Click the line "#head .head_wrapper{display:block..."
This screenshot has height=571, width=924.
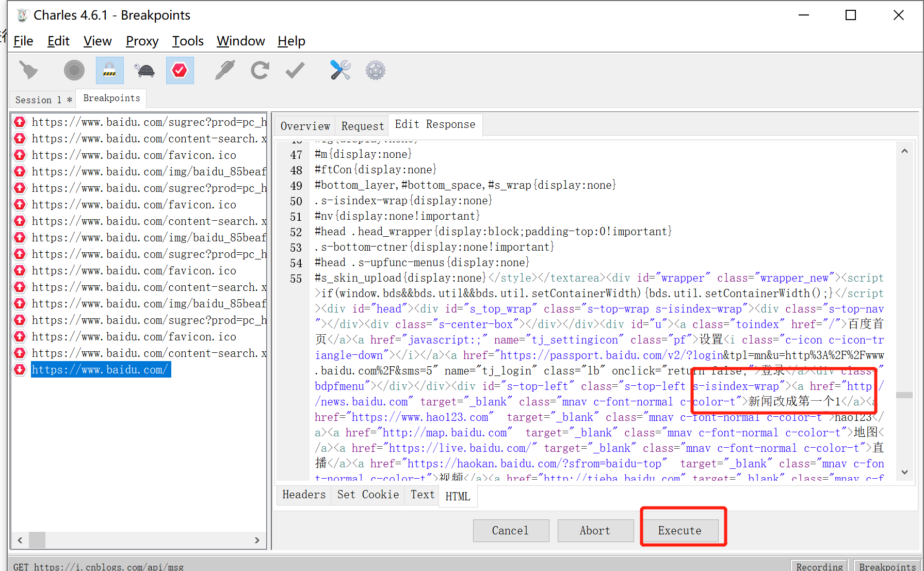click(493, 231)
